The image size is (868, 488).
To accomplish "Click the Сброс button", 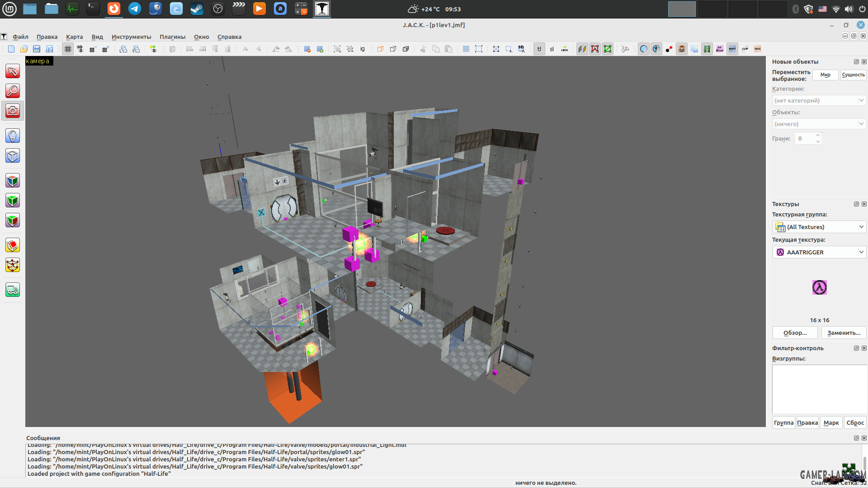I will pyautogui.click(x=855, y=422).
